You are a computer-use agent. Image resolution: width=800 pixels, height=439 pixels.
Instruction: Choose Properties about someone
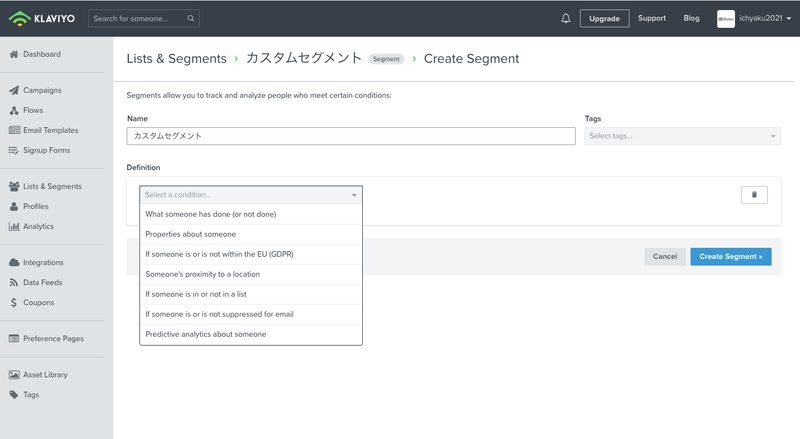pos(251,234)
